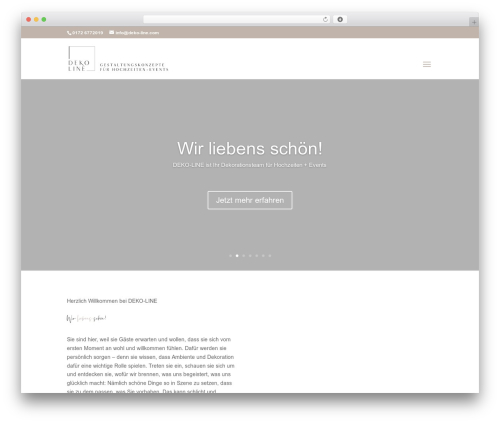Click the 'Herzlich Willkommen bei DEKO-LINE' heading
The image size is (500, 423).
pyautogui.click(x=112, y=301)
